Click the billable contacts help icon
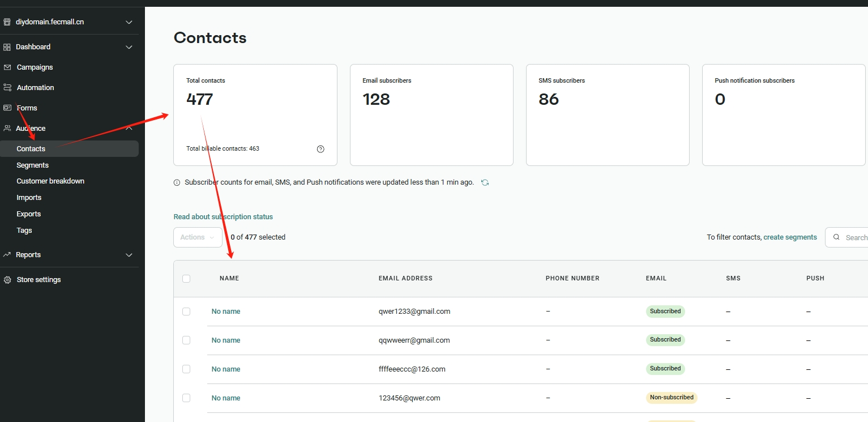 click(x=320, y=149)
